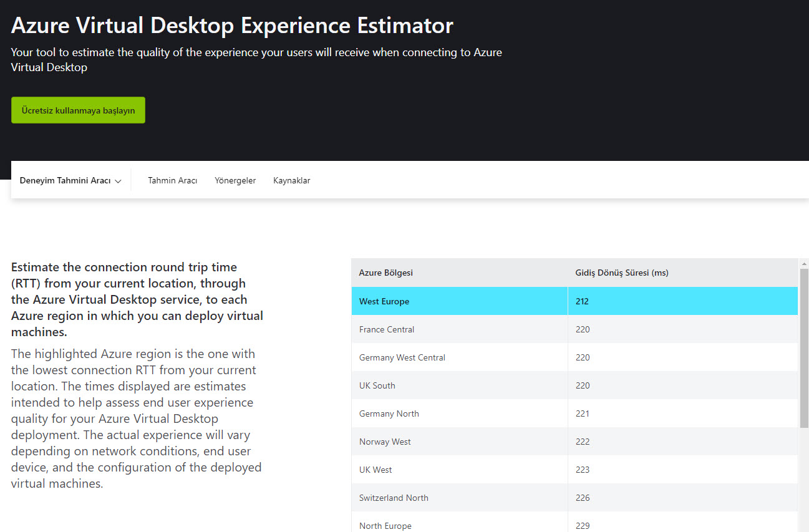This screenshot has width=809, height=532.
Task: Open the Kaynaklar nav link
Action: [x=291, y=181]
